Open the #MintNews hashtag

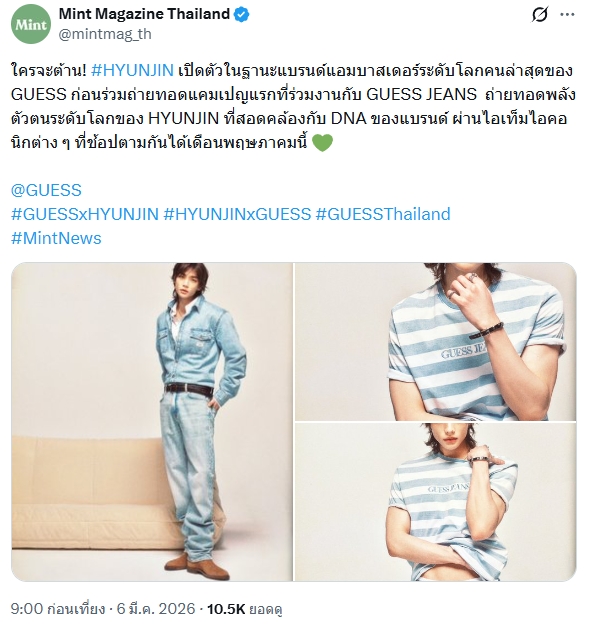[56, 238]
